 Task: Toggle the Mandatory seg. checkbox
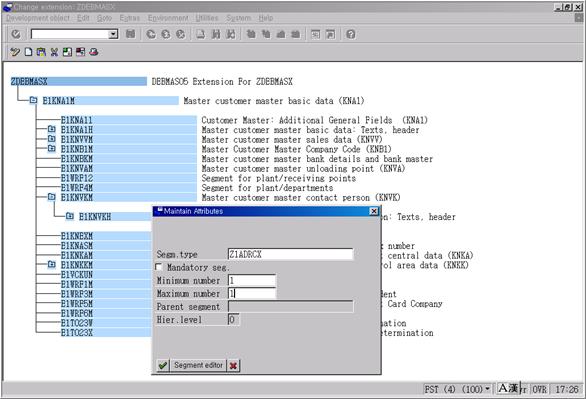(x=159, y=267)
